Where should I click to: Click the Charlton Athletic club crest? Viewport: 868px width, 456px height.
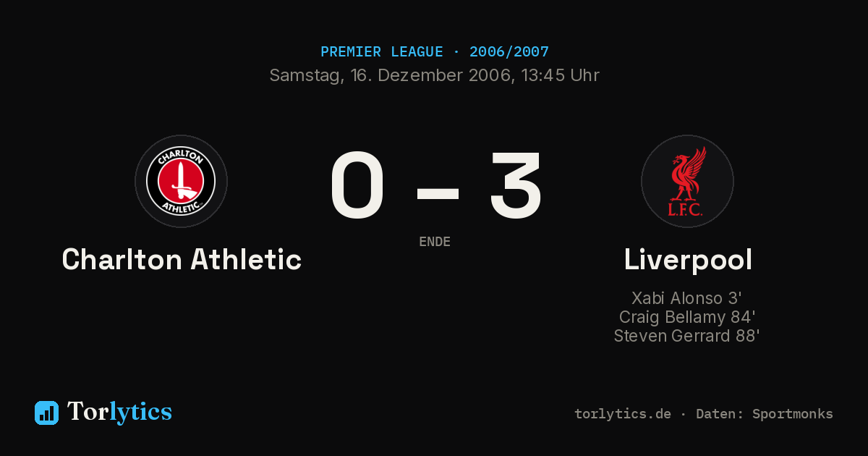181,181
